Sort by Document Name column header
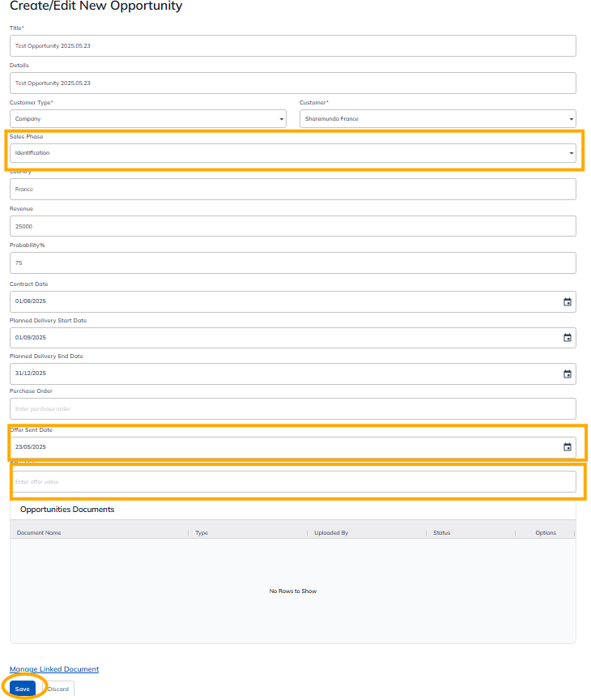Viewport: 591px width, 700px height. pyautogui.click(x=39, y=533)
